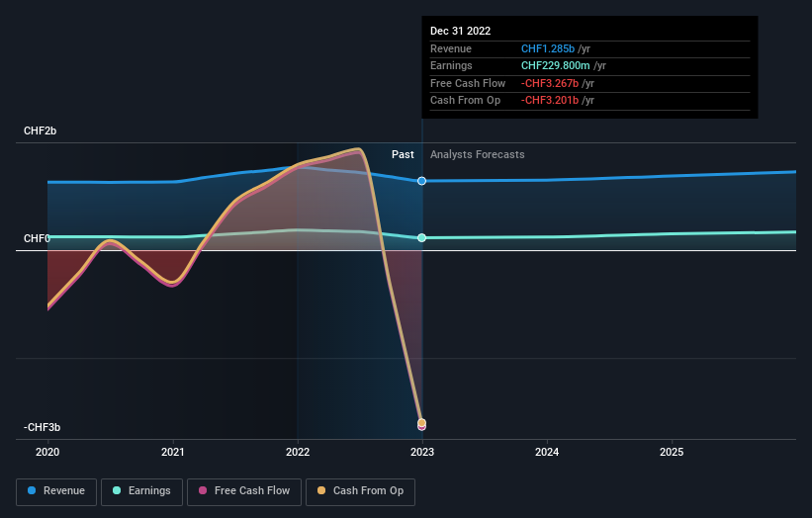812x518 pixels.
Task: Click the Analysts Forecasts label
Action: pyautogui.click(x=478, y=155)
